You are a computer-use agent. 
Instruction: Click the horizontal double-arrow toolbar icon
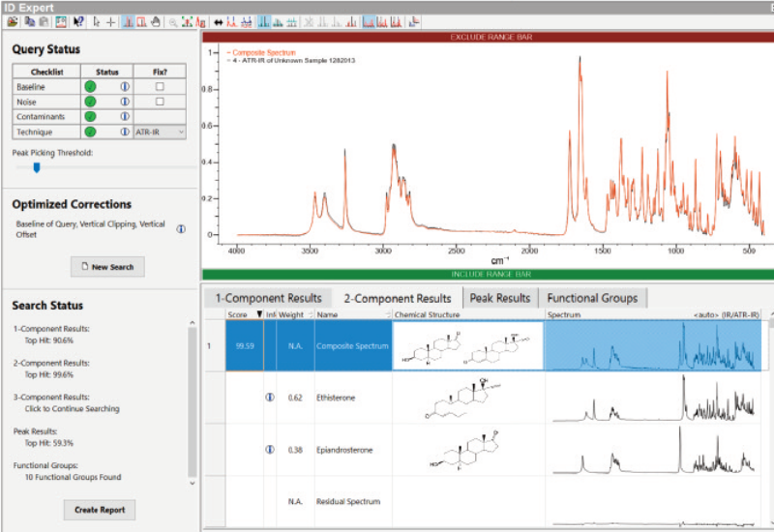point(218,21)
